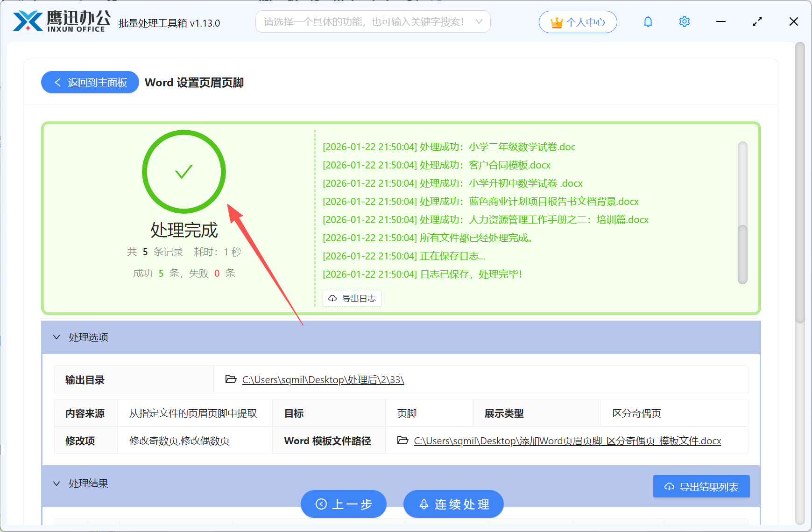Click the folder icon beside the Word template path
The image size is (812, 532).
pyautogui.click(x=403, y=441)
